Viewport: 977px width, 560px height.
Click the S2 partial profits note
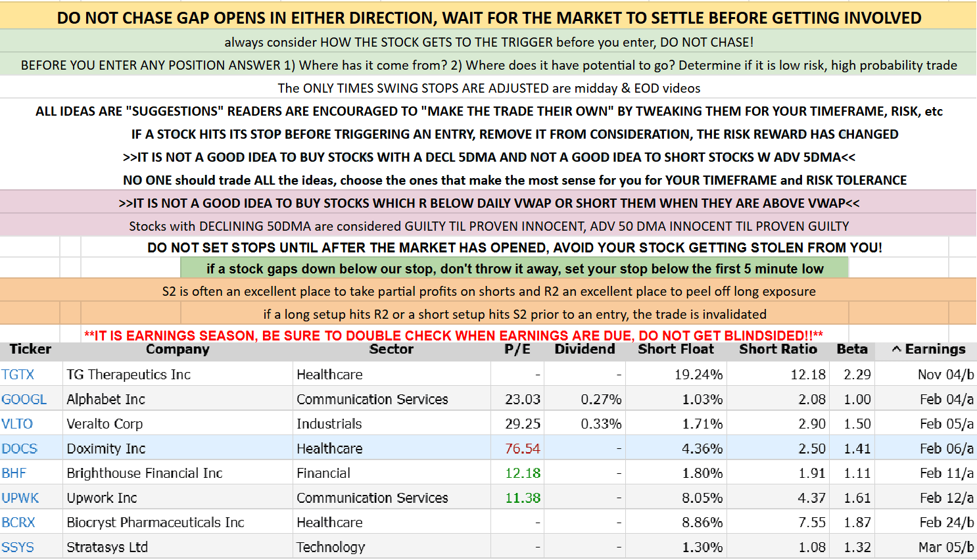488,291
